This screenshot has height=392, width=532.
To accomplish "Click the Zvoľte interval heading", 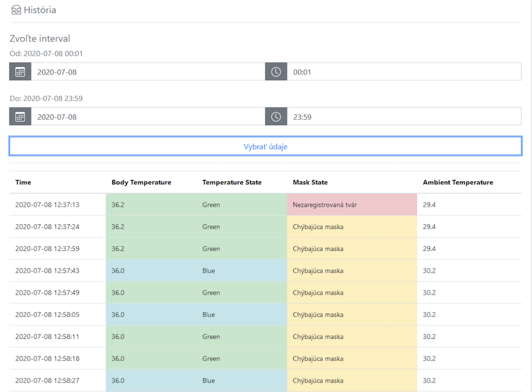I will click(x=40, y=38).
